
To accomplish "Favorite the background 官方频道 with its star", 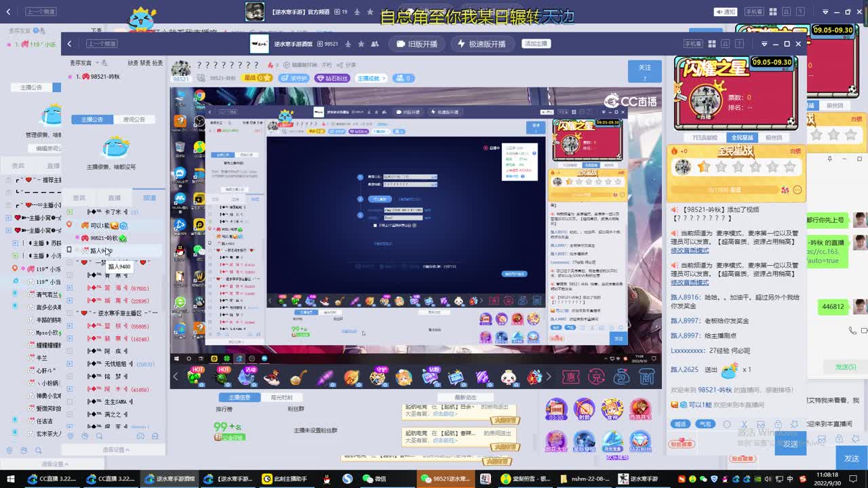I will [x=370, y=12].
